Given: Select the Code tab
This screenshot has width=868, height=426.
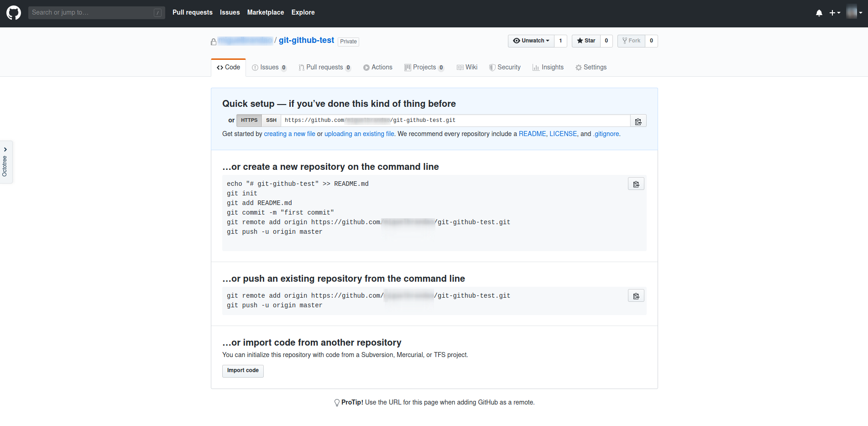Looking at the screenshot, I should [228, 67].
